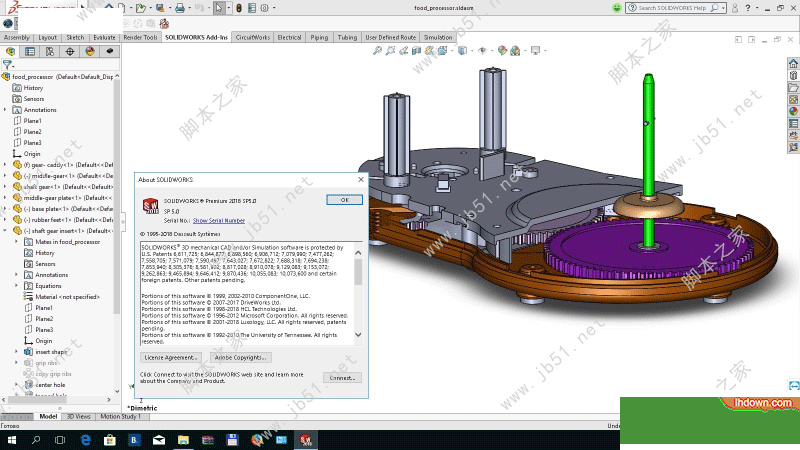Open the Windows Start menu
The image size is (800, 450).
pos(11,440)
